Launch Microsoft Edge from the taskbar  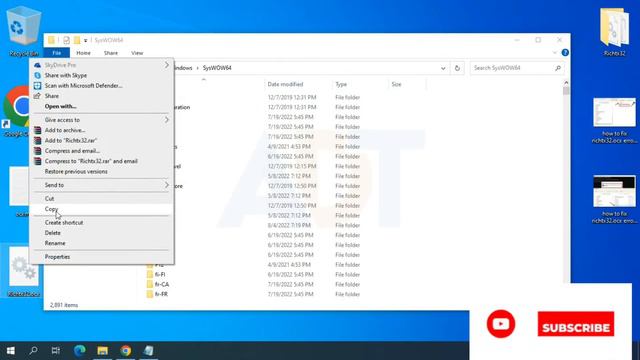click(x=80, y=351)
